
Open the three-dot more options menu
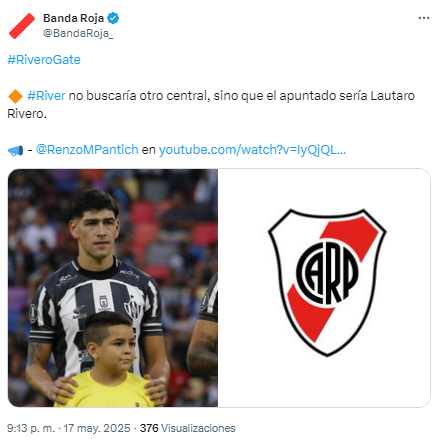[x=424, y=18]
